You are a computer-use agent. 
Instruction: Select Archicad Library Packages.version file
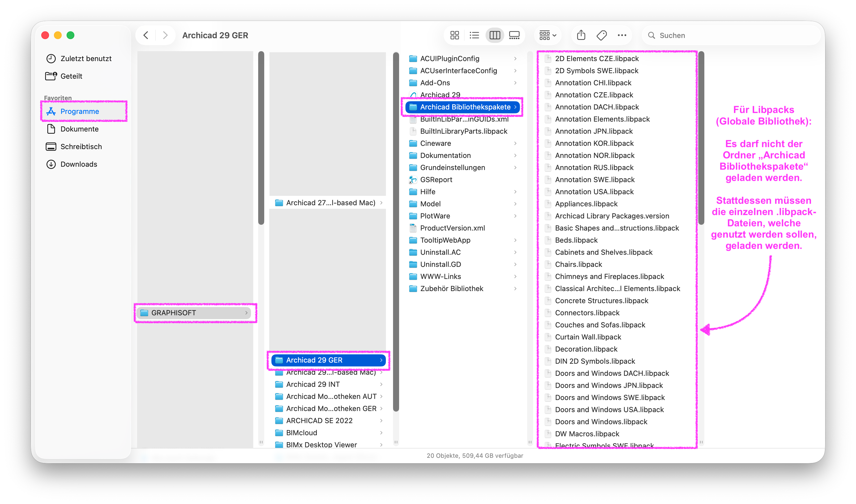617,216
